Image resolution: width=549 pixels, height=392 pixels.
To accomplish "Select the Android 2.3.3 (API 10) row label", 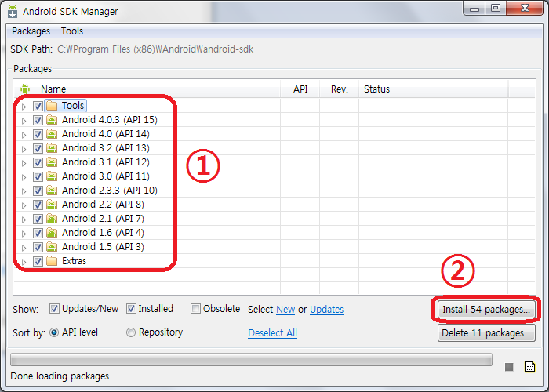I will point(110,191).
